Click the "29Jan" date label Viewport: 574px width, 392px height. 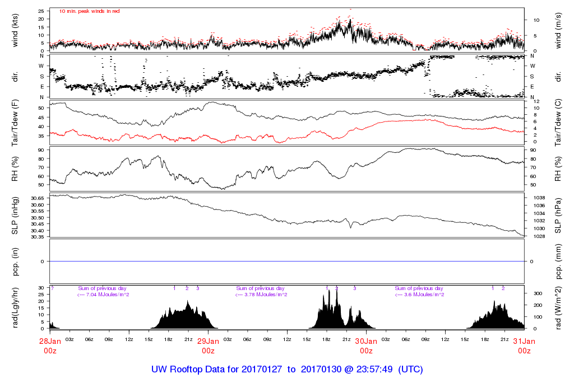point(208,341)
